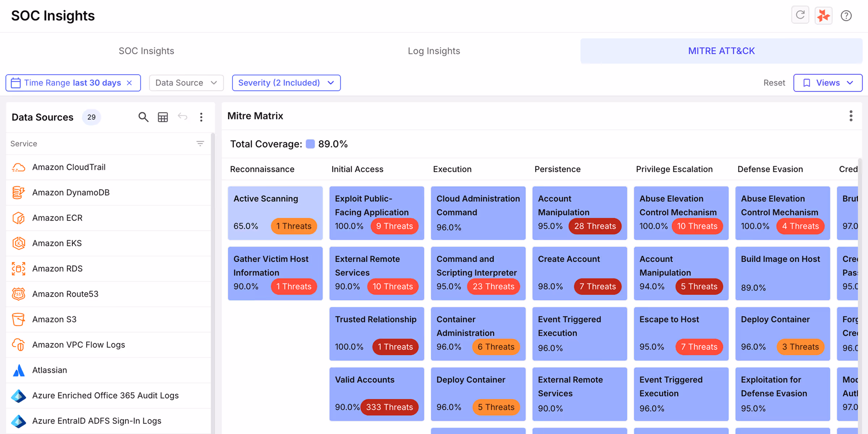Switch Data Sources to table view icon

tap(163, 117)
